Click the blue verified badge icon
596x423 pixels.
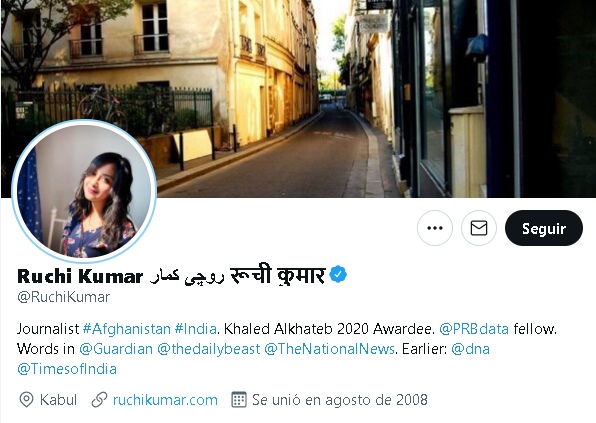click(x=338, y=274)
